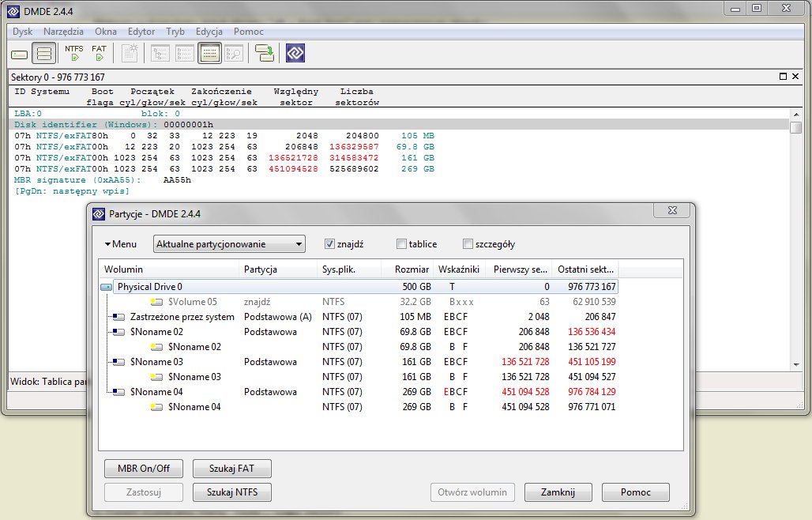Enable the tablice checkbox

click(401, 243)
